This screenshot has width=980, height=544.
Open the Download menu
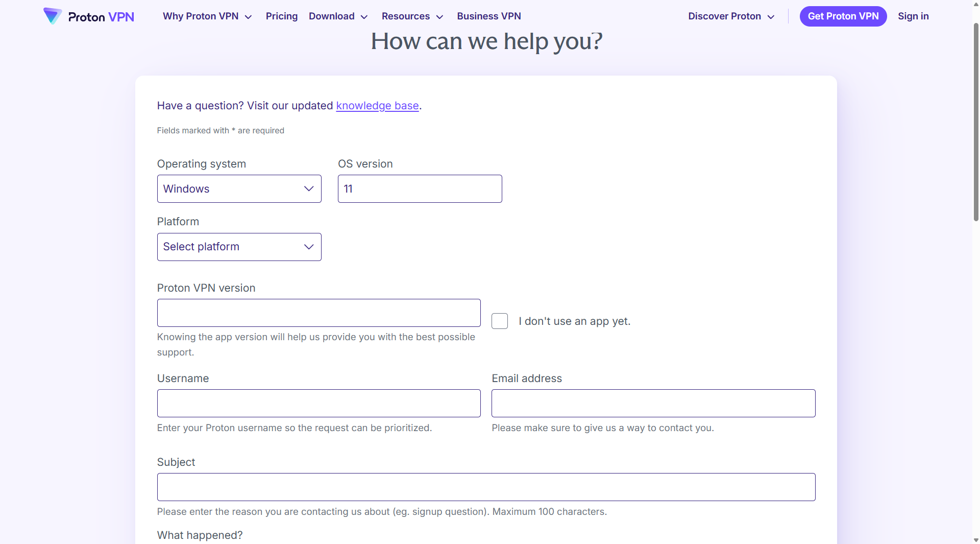click(x=338, y=16)
